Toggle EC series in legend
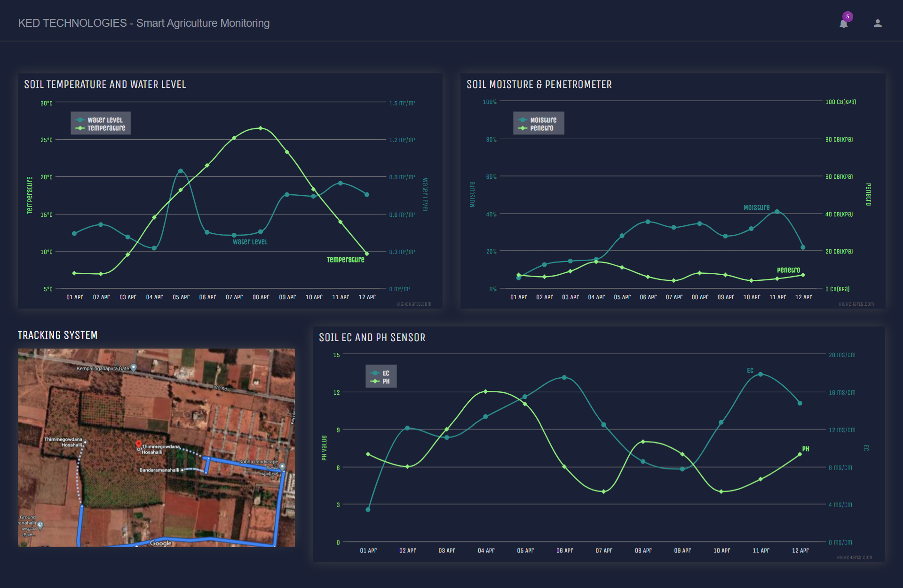This screenshot has height=588, width=903. (x=380, y=373)
